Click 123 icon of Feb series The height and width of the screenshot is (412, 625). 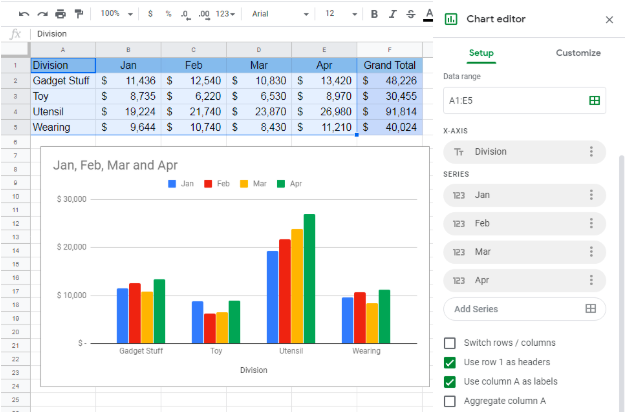point(459,224)
